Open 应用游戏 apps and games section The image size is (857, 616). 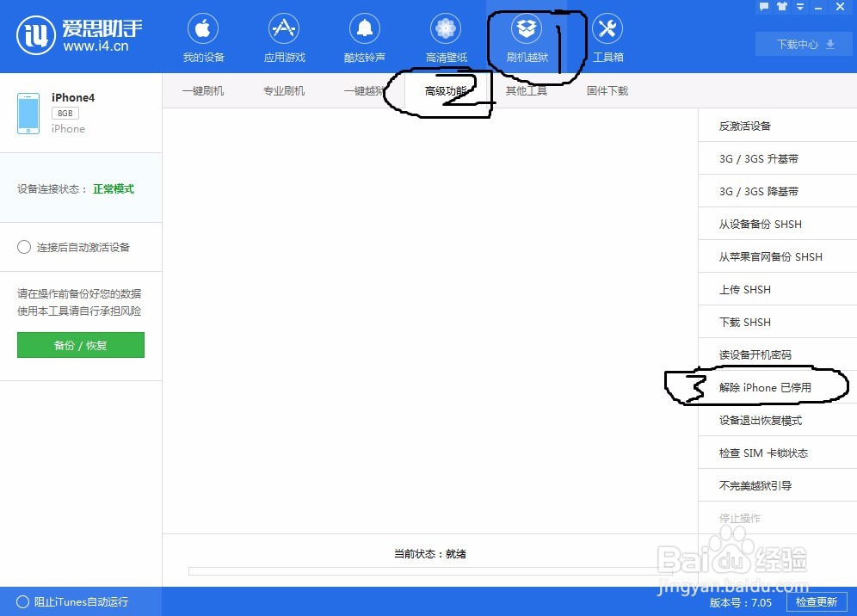(x=284, y=38)
